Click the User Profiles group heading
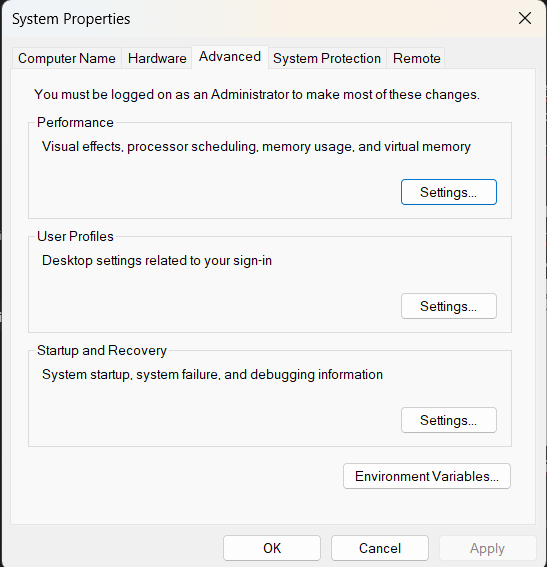 pos(75,236)
